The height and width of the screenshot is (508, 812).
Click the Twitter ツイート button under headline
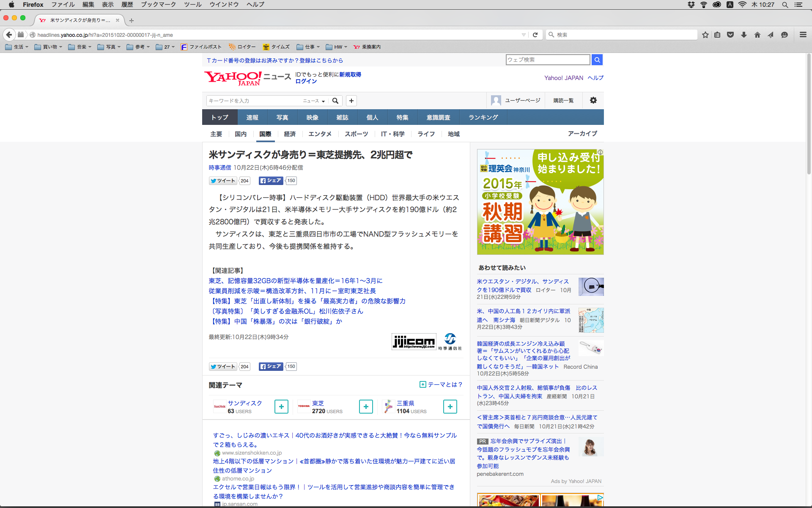tap(223, 181)
